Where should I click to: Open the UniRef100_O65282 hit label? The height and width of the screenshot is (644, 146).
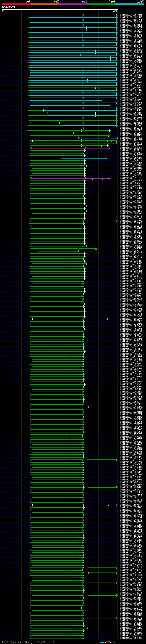pos(131,50)
